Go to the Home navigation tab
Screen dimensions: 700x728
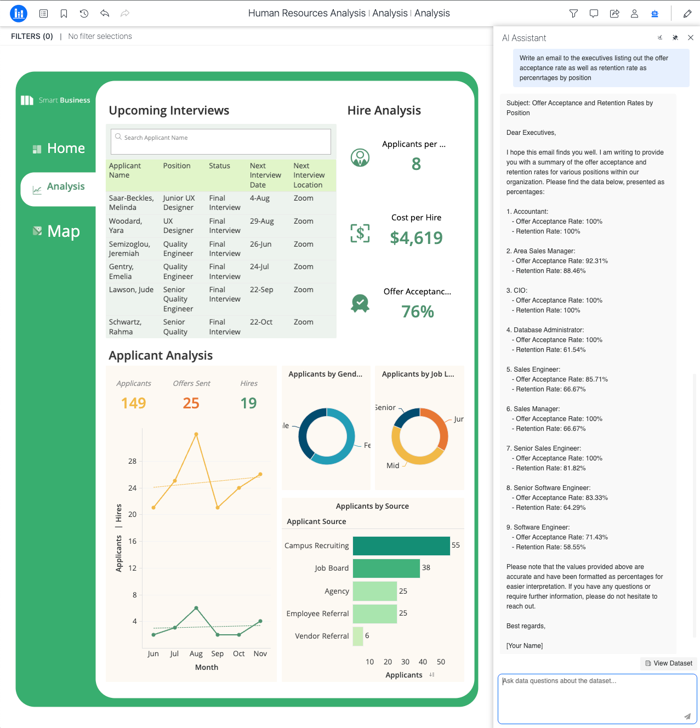pyautogui.click(x=59, y=149)
